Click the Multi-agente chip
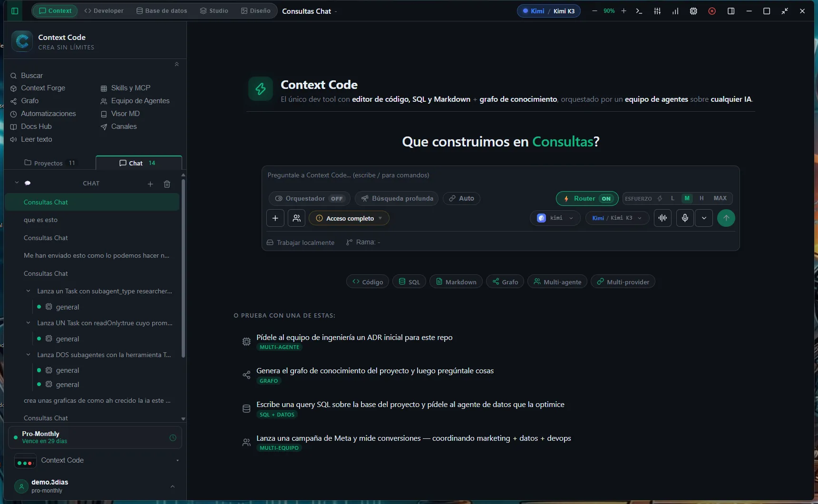The height and width of the screenshot is (504, 818). click(x=557, y=282)
